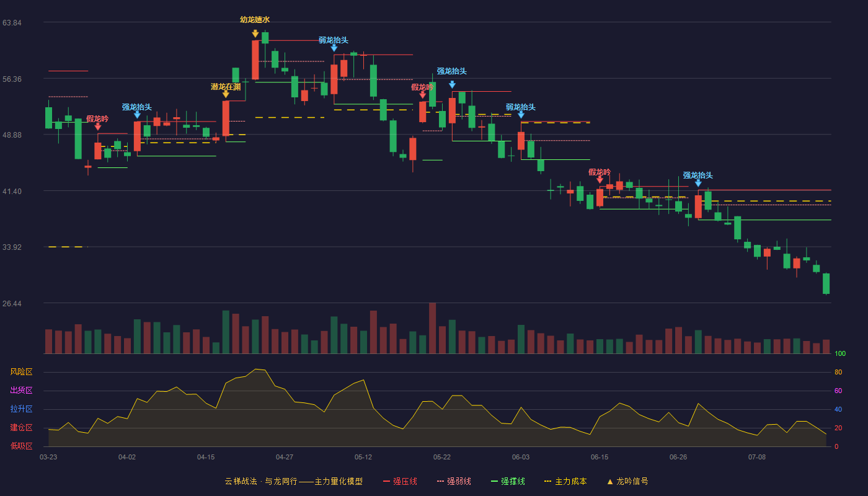Click the 幼龙嬉水 yellow signal arrow

(x=255, y=33)
